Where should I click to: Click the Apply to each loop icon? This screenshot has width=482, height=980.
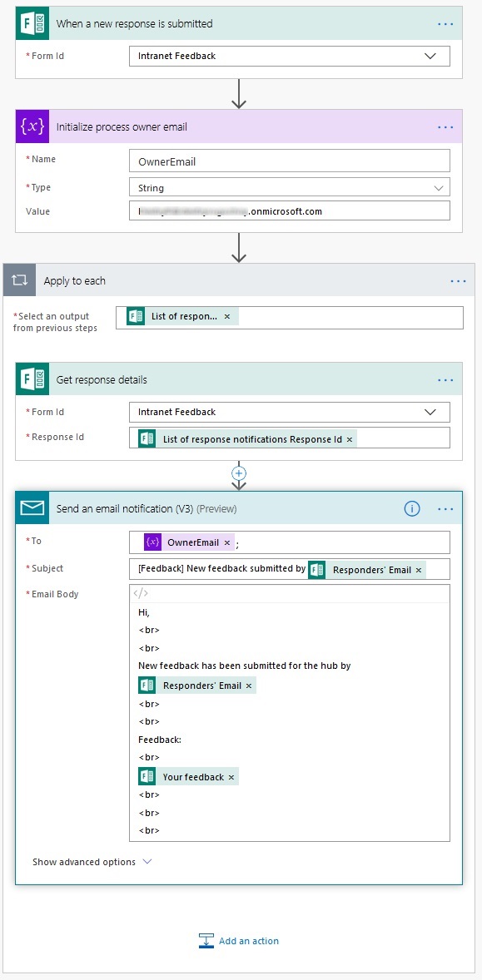pos(19,280)
